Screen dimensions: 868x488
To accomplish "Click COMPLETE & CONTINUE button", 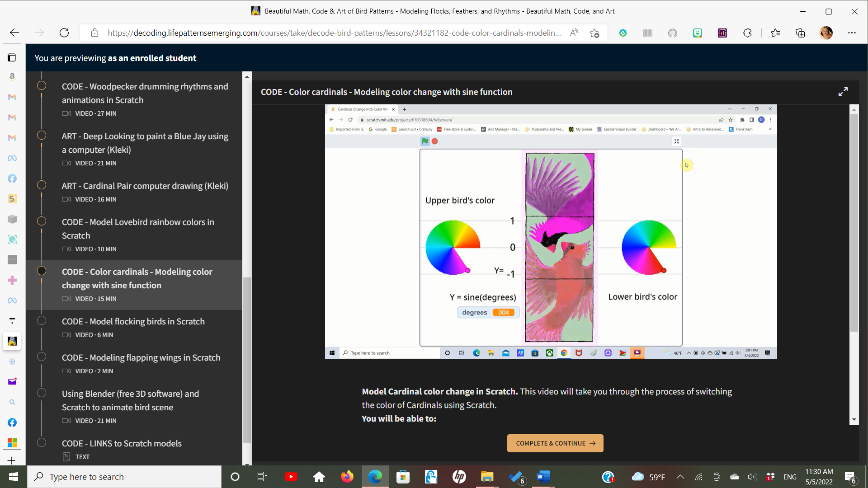I will point(555,443).
